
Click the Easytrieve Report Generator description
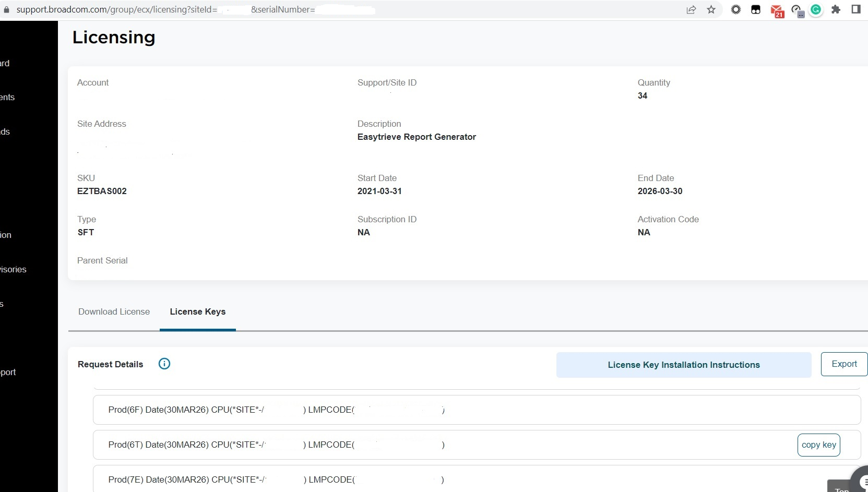coord(417,137)
